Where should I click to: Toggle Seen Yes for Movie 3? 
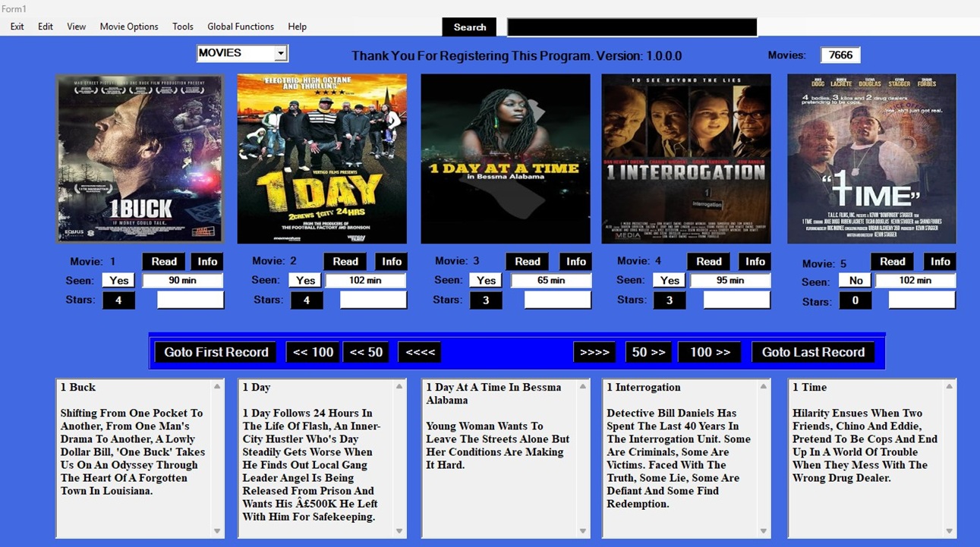pyautogui.click(x=487, y=281)
